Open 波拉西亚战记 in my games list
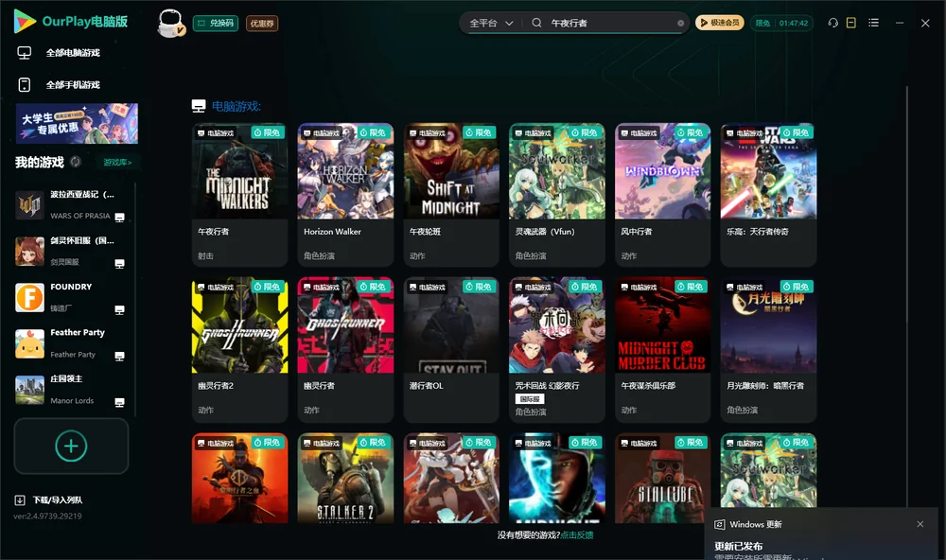The image size is (946, 560). (x=71, y=205)
